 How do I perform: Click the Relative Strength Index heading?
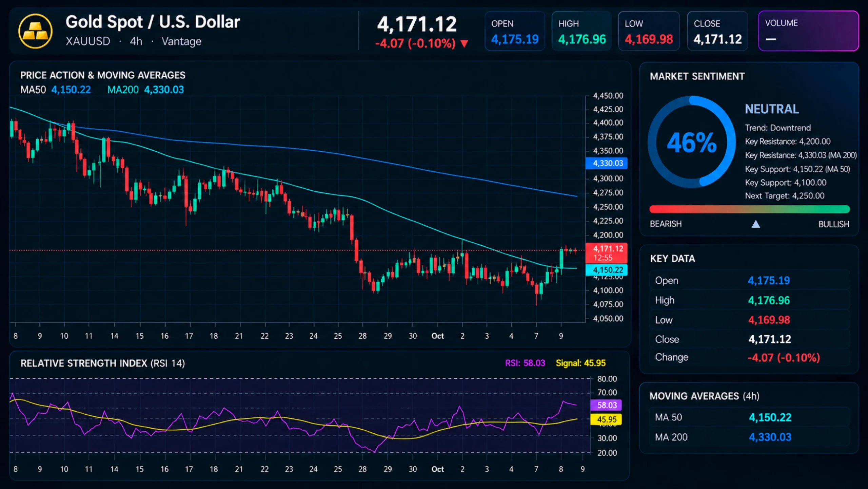103,363
